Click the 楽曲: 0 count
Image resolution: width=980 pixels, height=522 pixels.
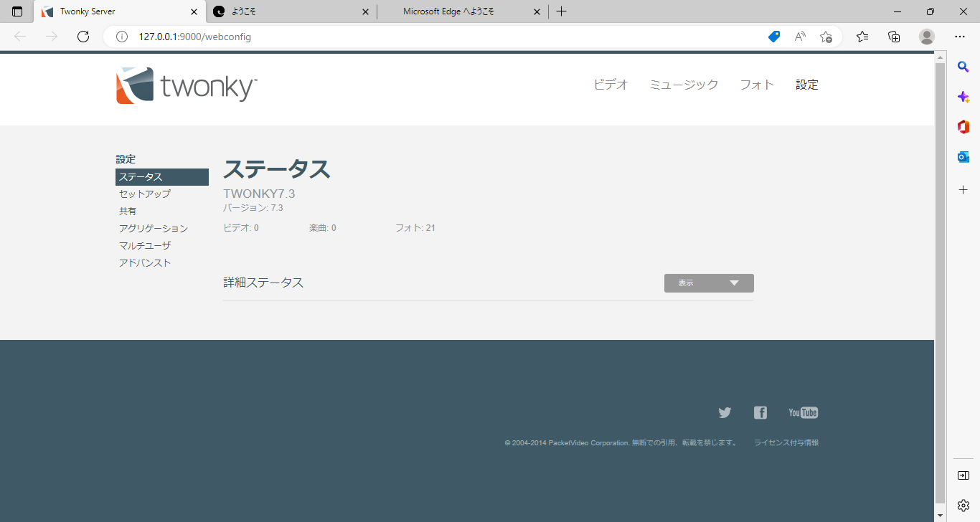pos(323,228)
